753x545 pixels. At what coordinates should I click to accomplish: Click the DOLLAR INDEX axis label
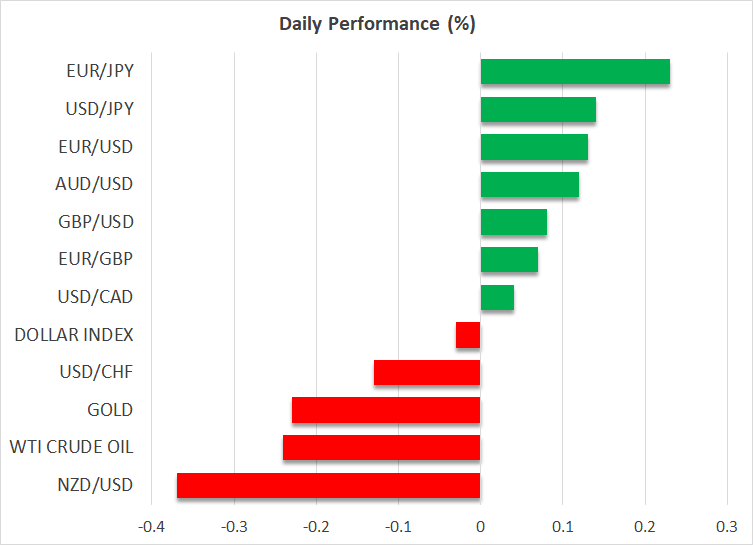click(x=74, y=335)
